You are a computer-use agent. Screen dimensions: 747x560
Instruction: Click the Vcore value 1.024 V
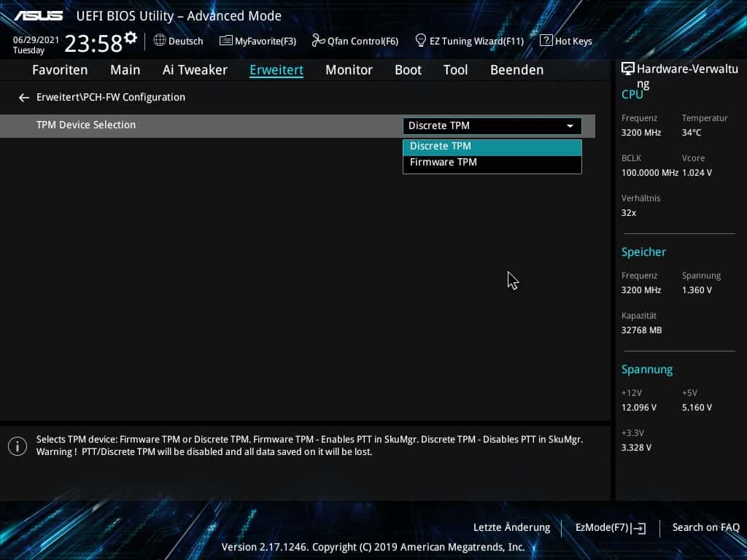point(697,173)
